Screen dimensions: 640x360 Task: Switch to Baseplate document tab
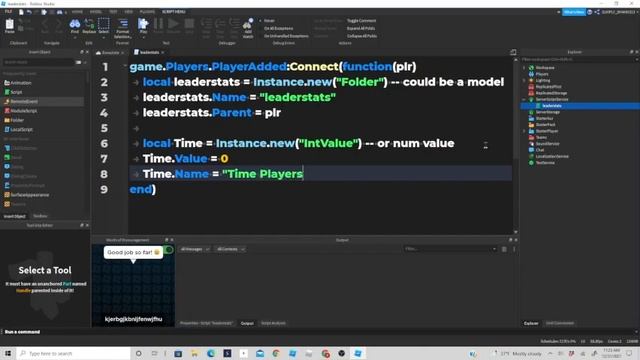coord(110,53)
